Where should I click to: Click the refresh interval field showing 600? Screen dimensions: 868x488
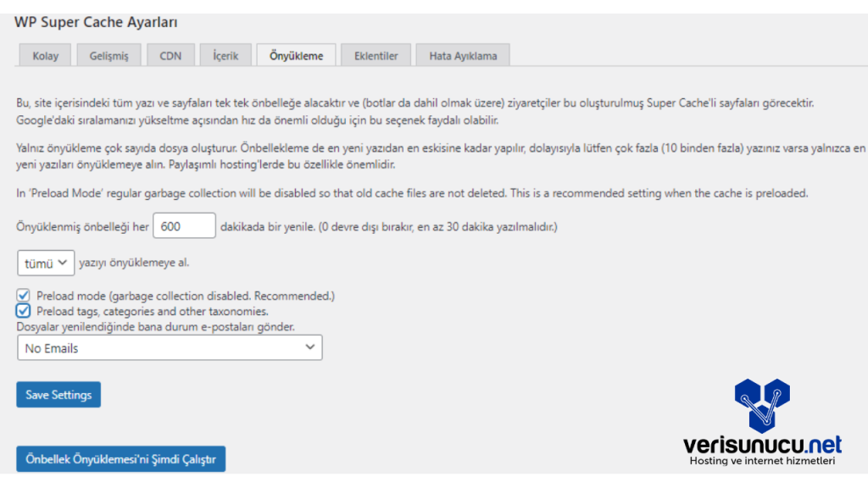pos(184,226)
